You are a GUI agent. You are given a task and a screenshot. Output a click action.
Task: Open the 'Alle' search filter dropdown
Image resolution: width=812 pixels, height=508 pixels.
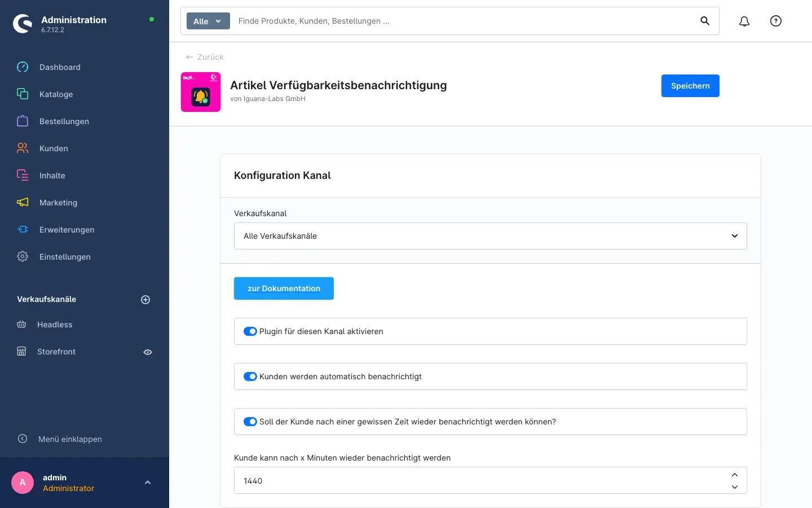tap(208, 21)
